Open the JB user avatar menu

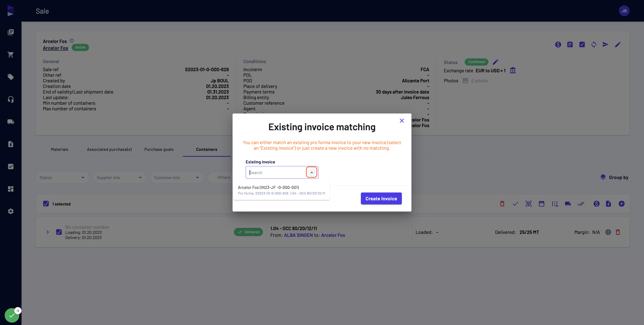click(x=624, y=11)
